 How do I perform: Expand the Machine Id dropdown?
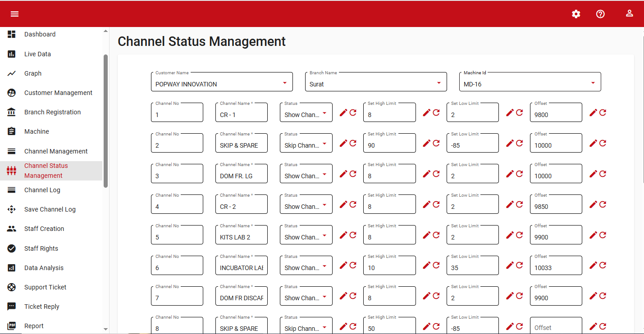pyautogui.click(x=593, y=83)
